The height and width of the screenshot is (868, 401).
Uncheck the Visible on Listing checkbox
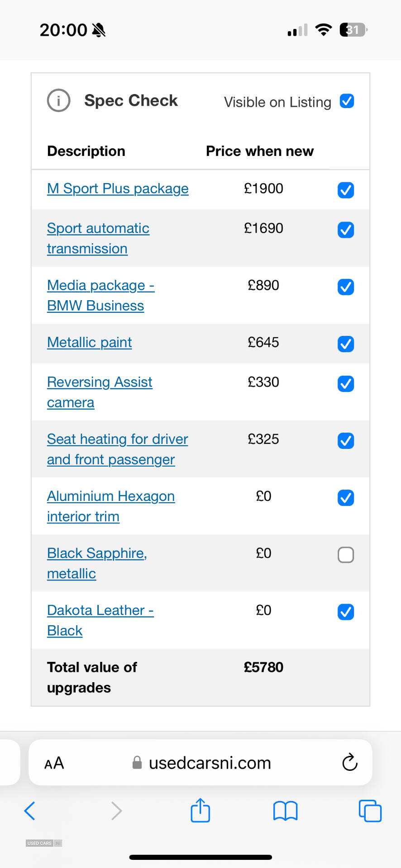click(x=347, y=101)
